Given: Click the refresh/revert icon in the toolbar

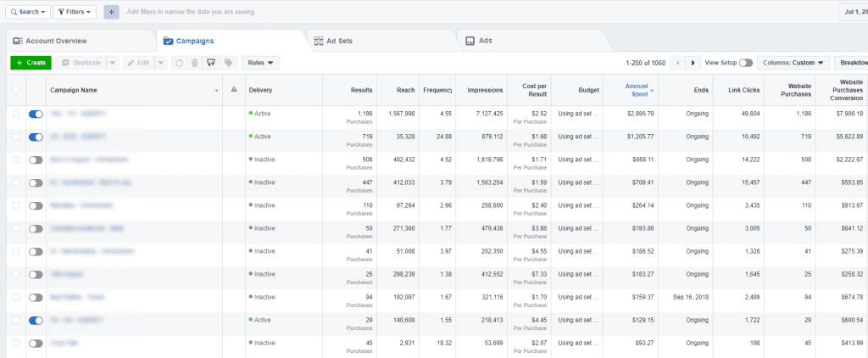Looking at the screenshot, I should click(178, 63).
